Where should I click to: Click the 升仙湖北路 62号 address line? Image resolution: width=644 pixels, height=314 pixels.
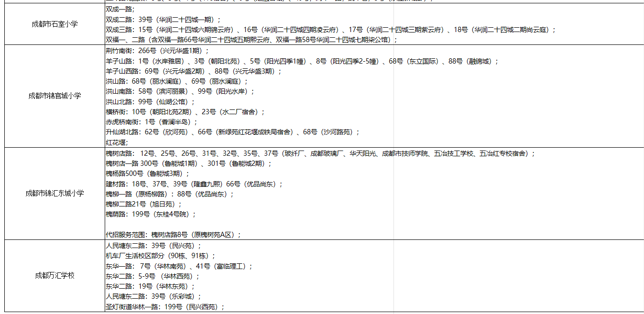(x=232, y=132)
